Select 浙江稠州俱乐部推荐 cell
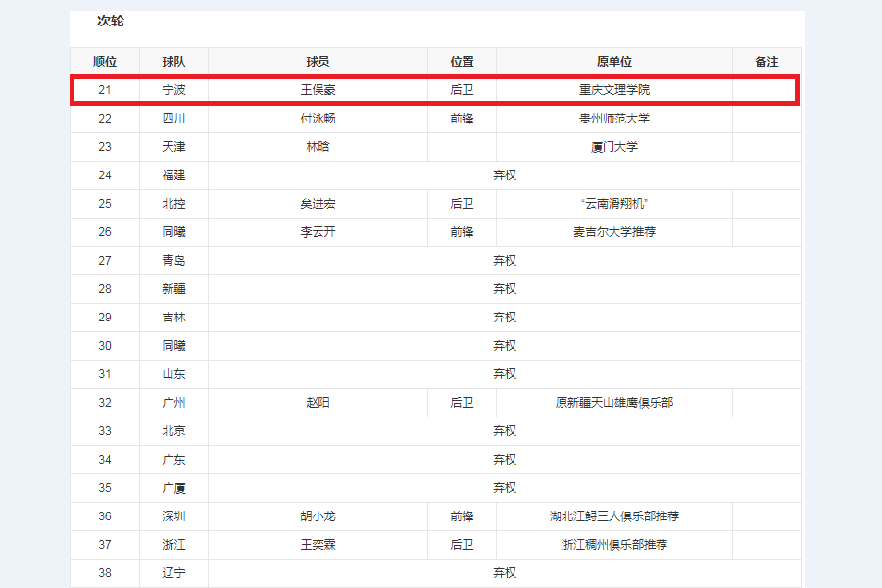The image size is (882, 588). 614,545
